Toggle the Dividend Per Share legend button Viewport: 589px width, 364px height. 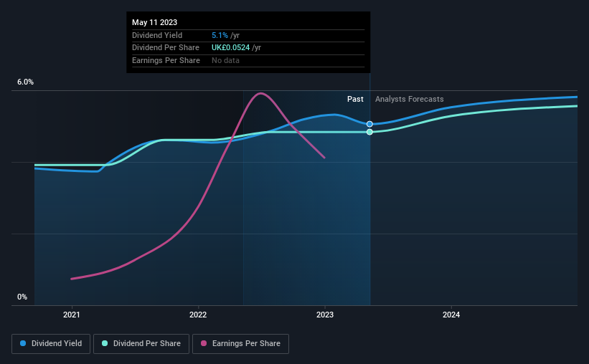pyautogui.click(x=141, y=344)
